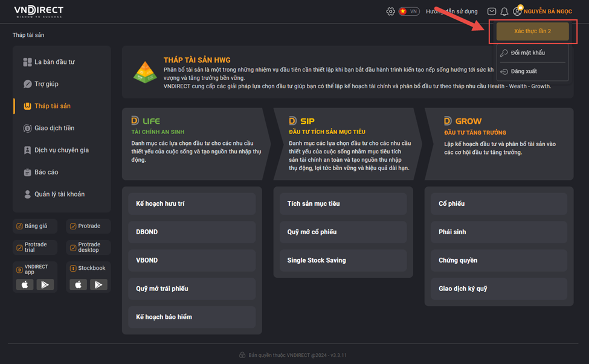589x364 pixels.
Task: Click the logout icon beside Đăng xuất
Action: pos(504,71)
